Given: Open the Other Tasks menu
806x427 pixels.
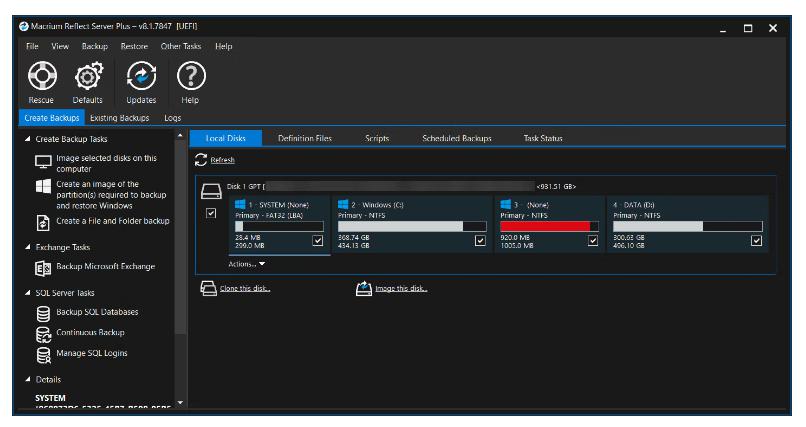Looking at the screenshot, I should point(181,46).
